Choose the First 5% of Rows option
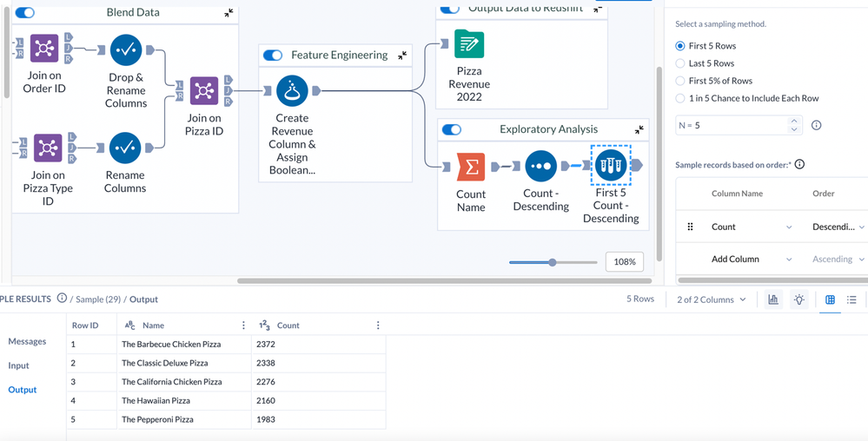Viewport: 868px width, 441px height. (x=680, y=81)
